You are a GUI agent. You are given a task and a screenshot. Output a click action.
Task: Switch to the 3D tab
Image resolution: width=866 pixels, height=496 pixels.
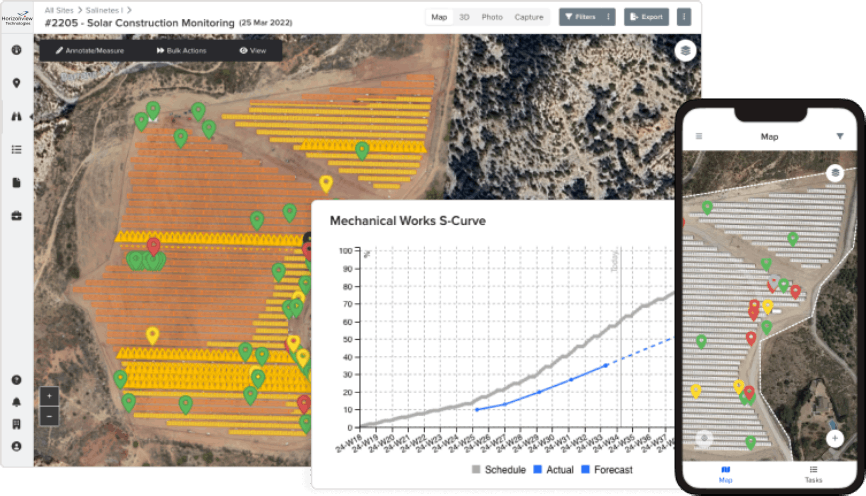[464, 17]
